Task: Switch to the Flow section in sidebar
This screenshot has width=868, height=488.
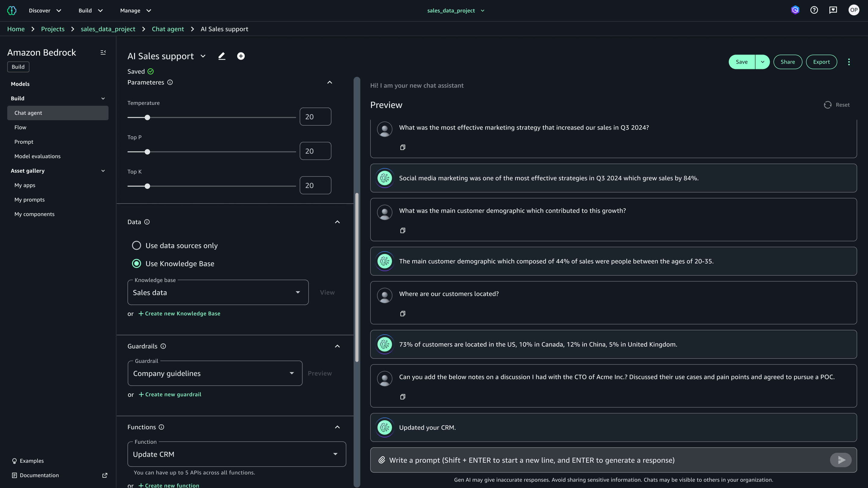Action: coord(20,127)
